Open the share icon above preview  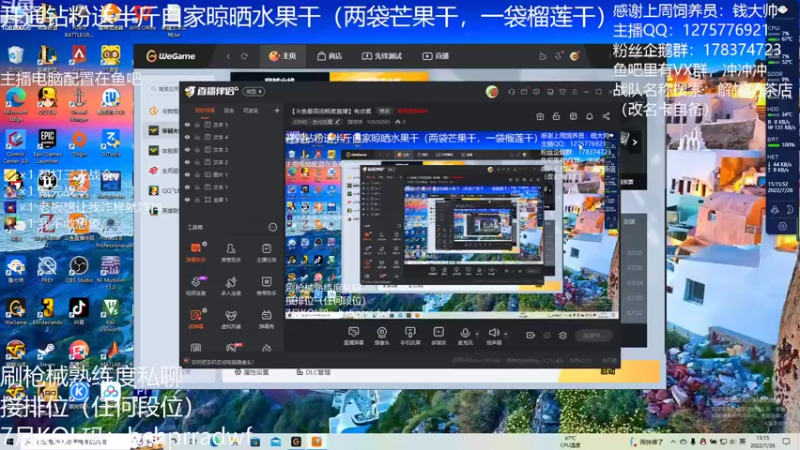click(x=606, y=116)
